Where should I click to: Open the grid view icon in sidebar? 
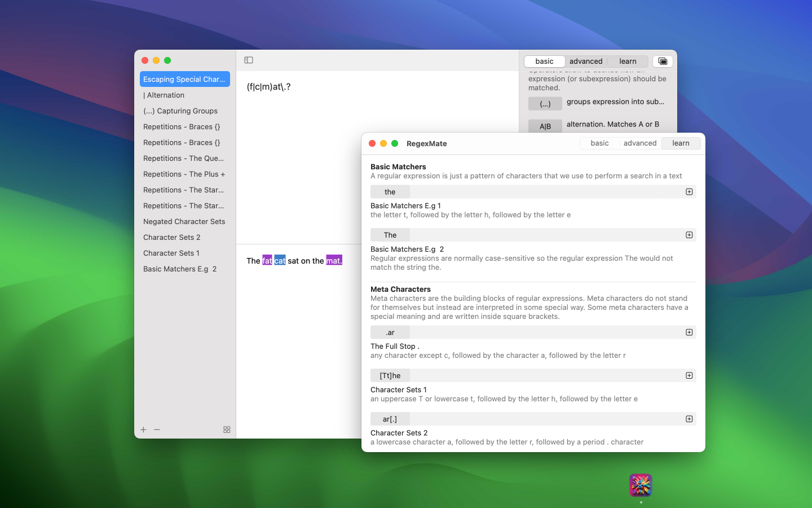[x=227, y=430]
